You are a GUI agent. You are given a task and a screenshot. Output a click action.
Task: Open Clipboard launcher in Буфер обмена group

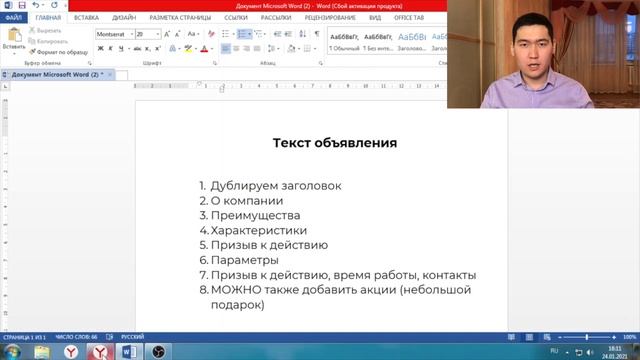90,63
